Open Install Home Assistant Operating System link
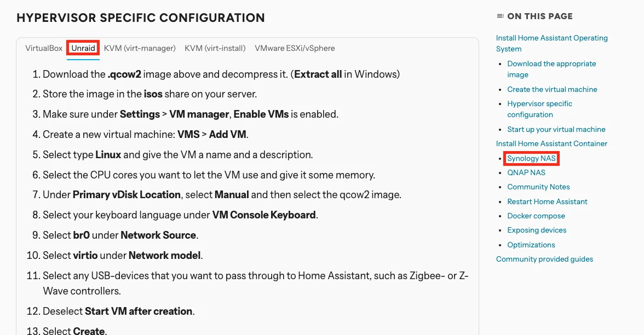This screenshot has width=644, height=335. [551, 38]
